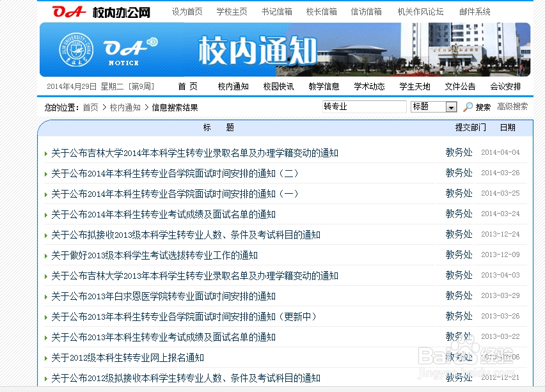Screen dimensions: 545x392
Task: Click the OA 校内办公网 logo
Action: [x=101, y=12]
